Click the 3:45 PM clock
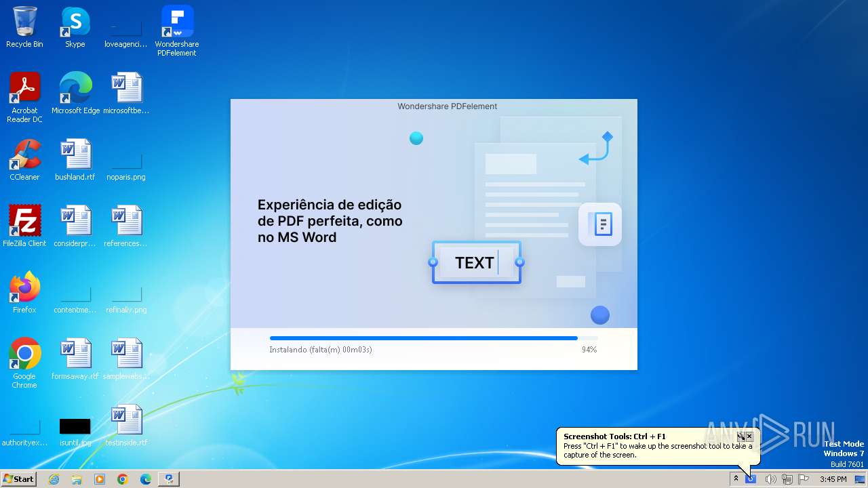 point(833,479)
